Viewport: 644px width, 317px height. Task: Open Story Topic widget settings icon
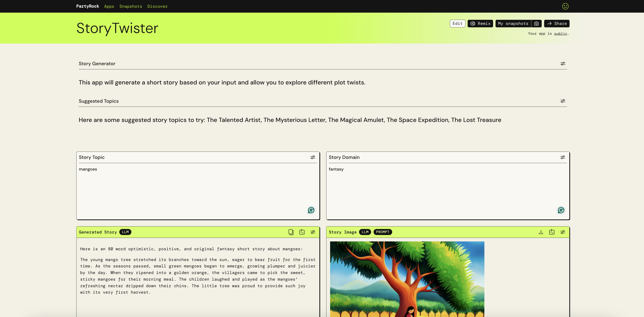313,157
